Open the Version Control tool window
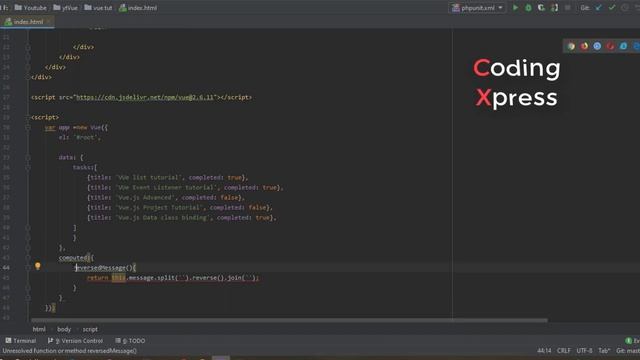 pos(75,340)
